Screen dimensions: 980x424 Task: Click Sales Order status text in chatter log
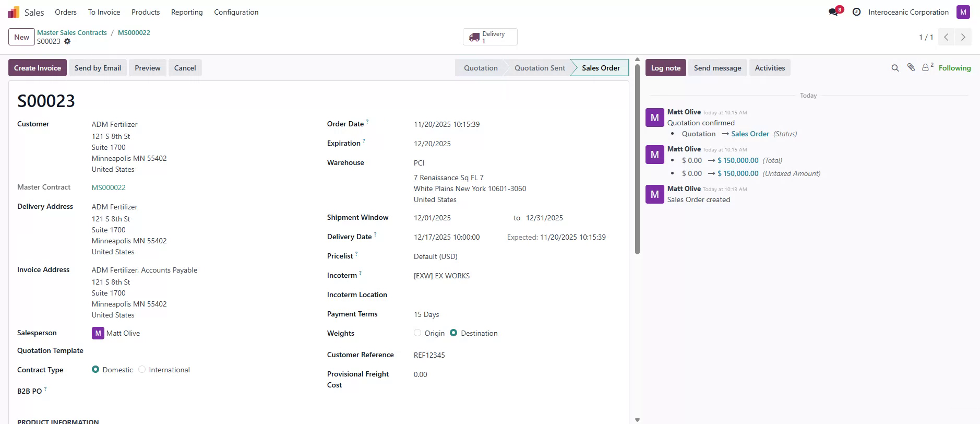750,134
